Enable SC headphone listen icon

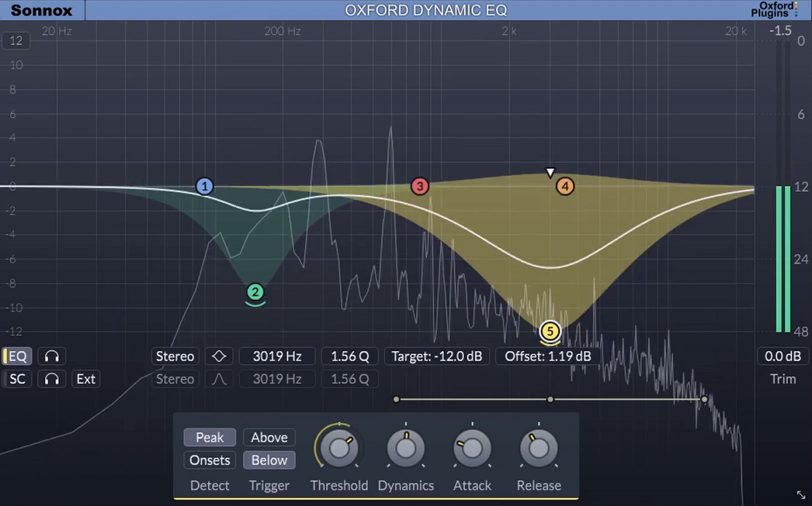[52, 379]
